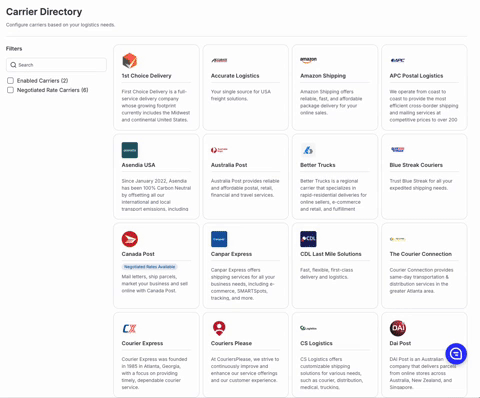Click the Couriers Please red pin logo
This screenshot has height=398, width=480.
(219, 328)
